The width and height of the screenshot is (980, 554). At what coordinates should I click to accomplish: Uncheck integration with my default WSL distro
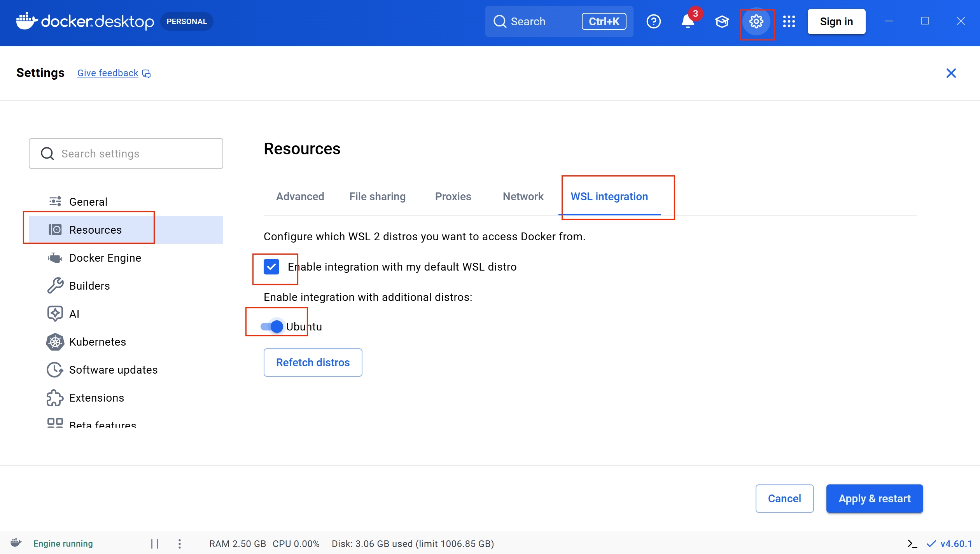click(271, 267)
